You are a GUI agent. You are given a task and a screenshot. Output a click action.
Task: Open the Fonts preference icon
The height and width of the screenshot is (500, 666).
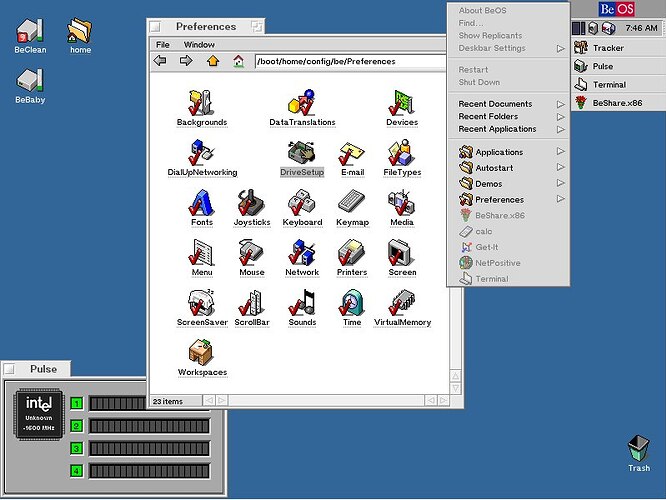(201, 203)
